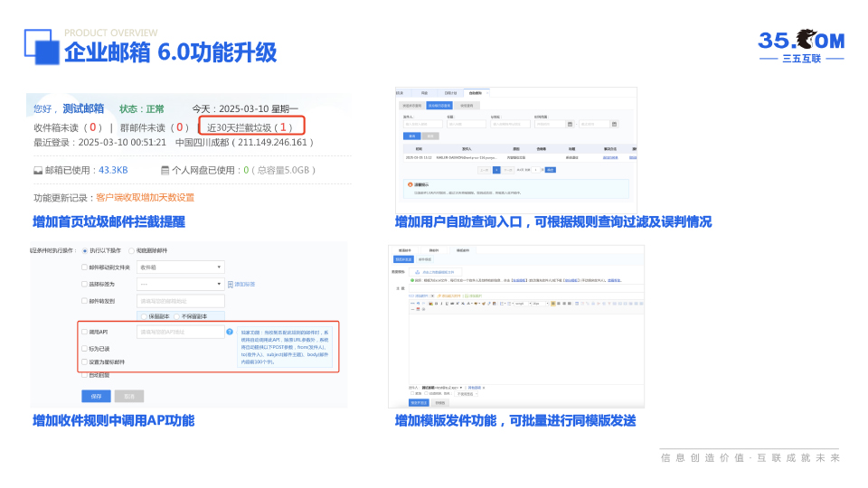Open the 收件箱 folder dropdown

[181, 267]
